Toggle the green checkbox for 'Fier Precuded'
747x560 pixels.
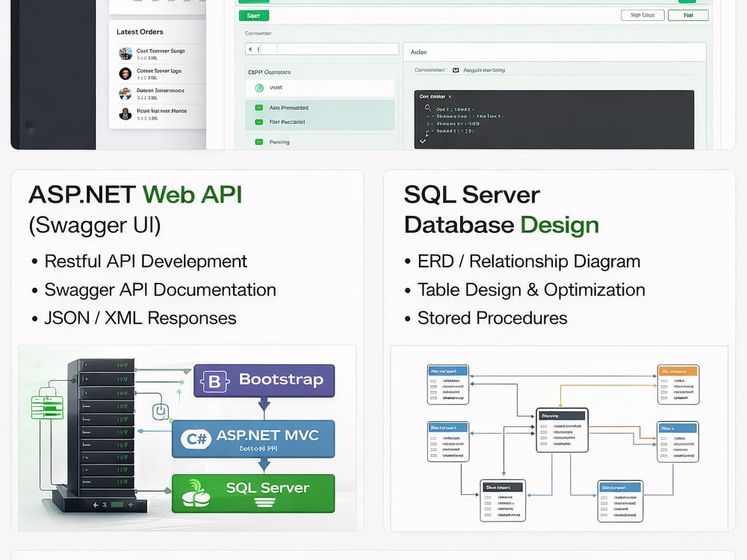(x=259, y=122)
